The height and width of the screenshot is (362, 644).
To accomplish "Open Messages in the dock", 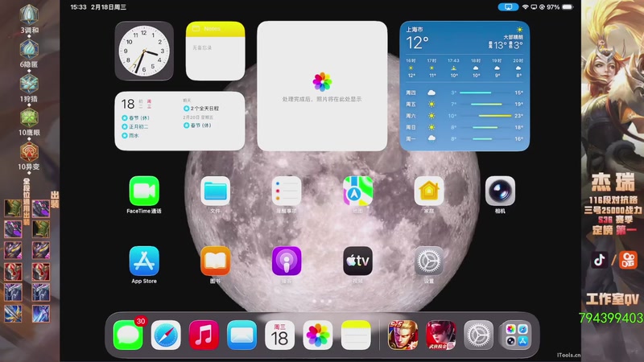I will point(128,335).
